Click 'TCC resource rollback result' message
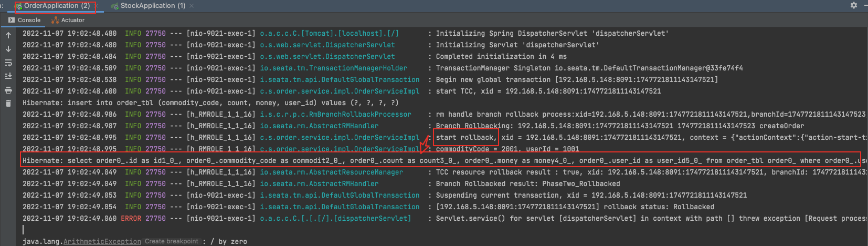 click(651, 172)
